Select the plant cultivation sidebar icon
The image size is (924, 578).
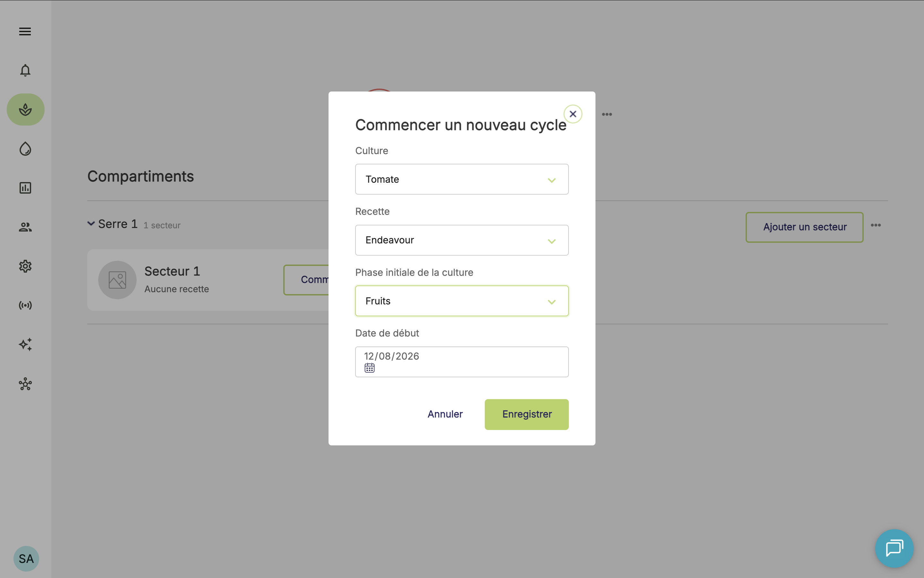tap(26, 110)
